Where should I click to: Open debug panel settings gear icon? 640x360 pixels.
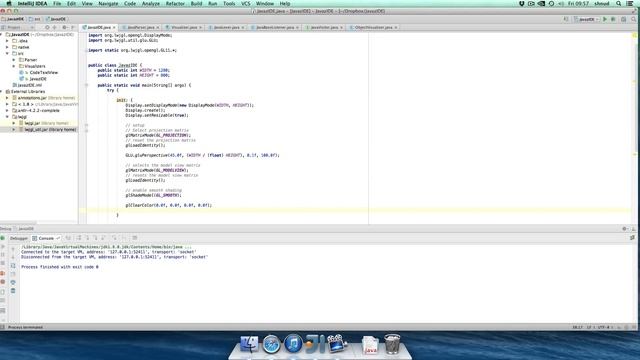coord(624,229)
